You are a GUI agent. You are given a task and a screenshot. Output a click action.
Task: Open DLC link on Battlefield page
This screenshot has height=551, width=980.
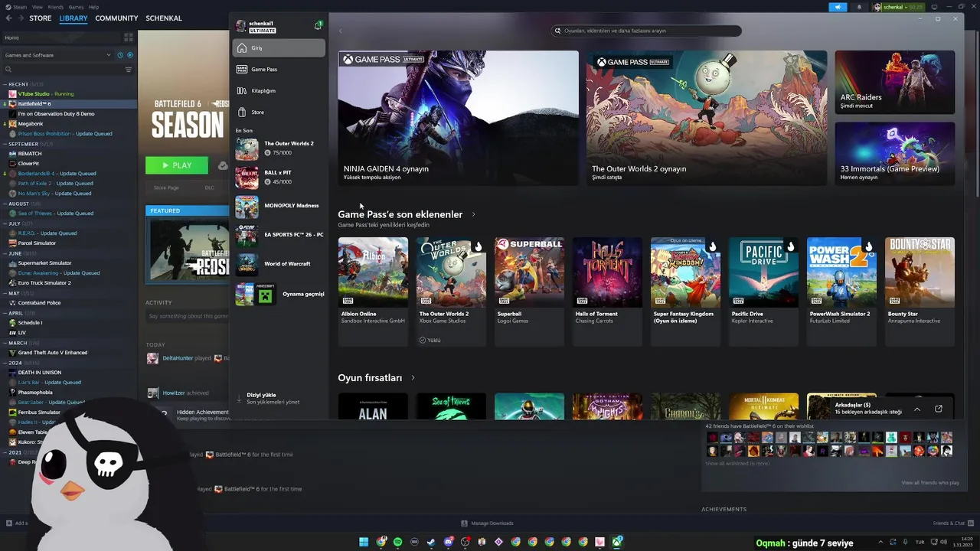(209, 187)
